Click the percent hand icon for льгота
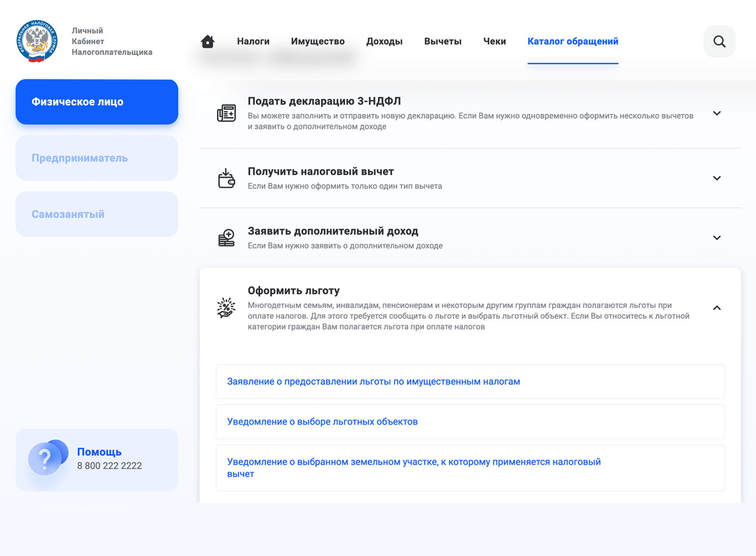This screenshot has height=556, width=756. [x=226, y=308]
